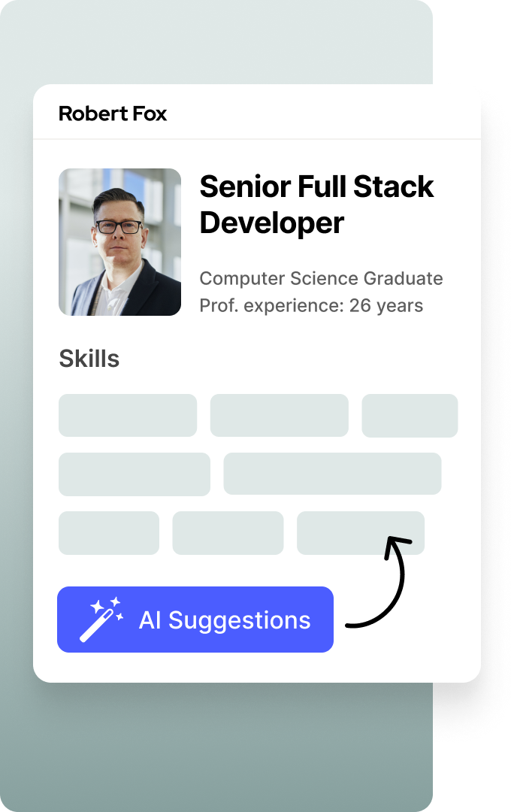Viewport: 511px width, 812px height.
Task: Select the small last chip in top row
Action: pyautogui.click(x=410, y=415)
